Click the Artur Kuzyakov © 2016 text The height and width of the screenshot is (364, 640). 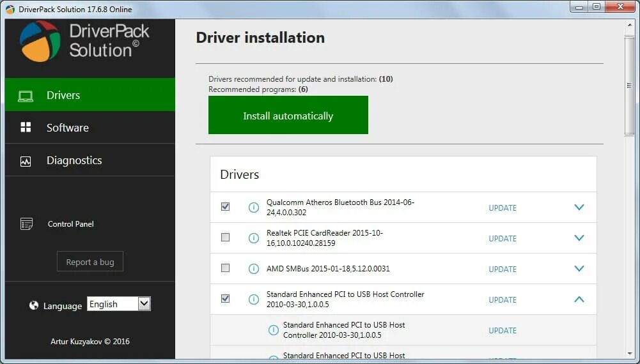coord(90,342)
